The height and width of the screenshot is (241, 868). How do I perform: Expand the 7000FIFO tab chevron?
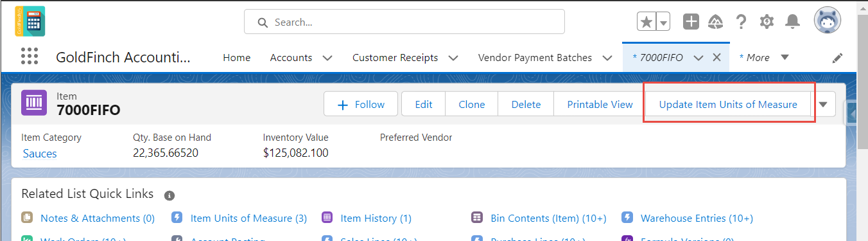click(x=699, y=58)
